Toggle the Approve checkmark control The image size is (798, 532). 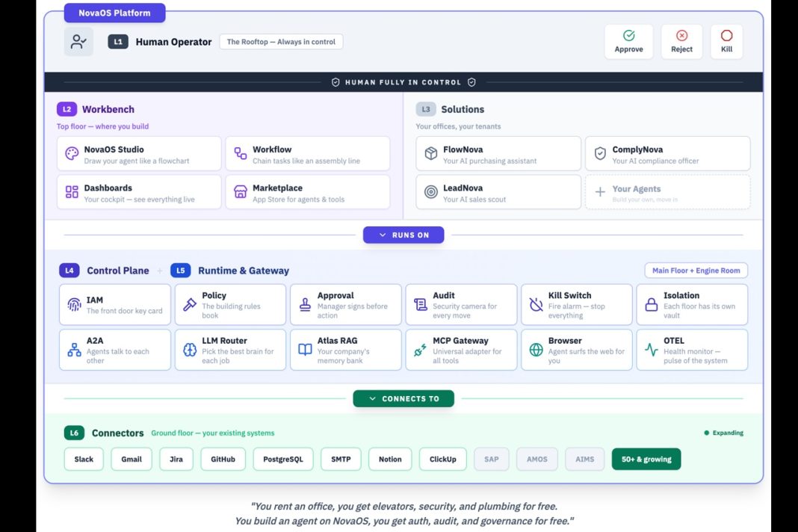point(628,41)
